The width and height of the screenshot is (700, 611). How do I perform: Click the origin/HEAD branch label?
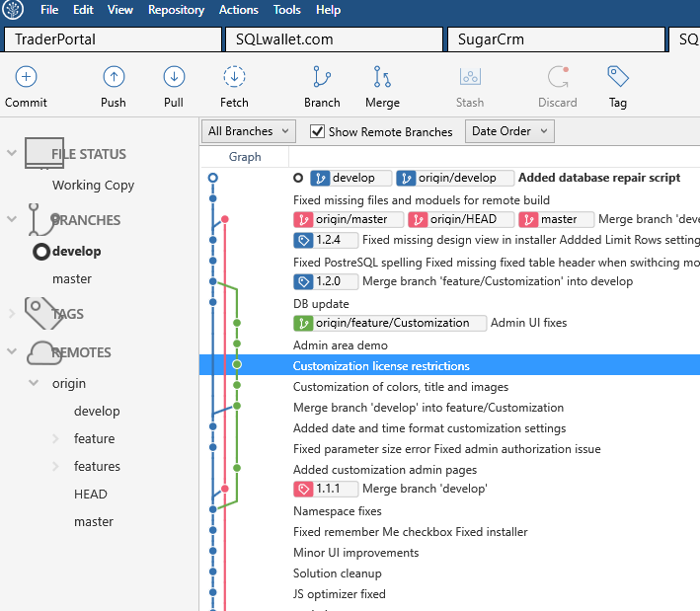[461, 219]
